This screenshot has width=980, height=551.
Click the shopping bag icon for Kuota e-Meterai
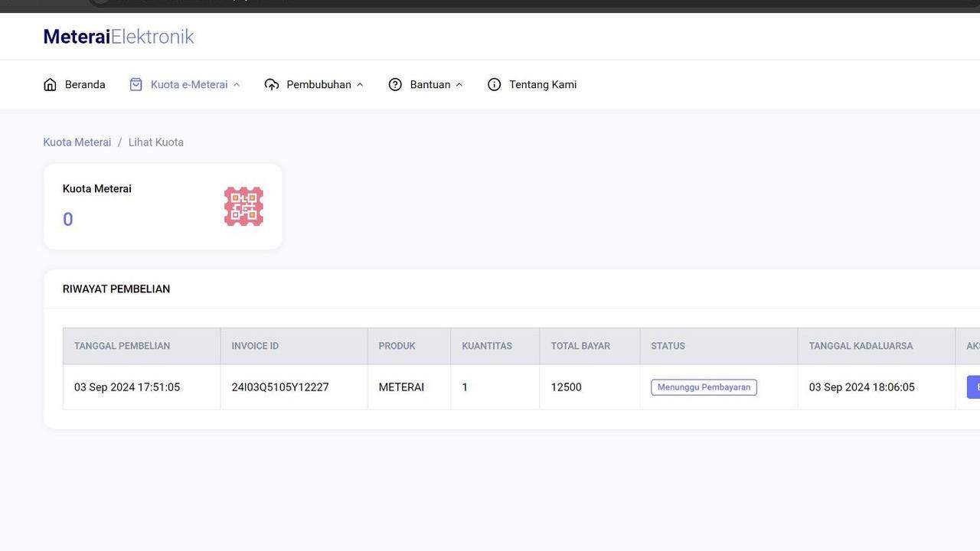[x=136, y=84]
